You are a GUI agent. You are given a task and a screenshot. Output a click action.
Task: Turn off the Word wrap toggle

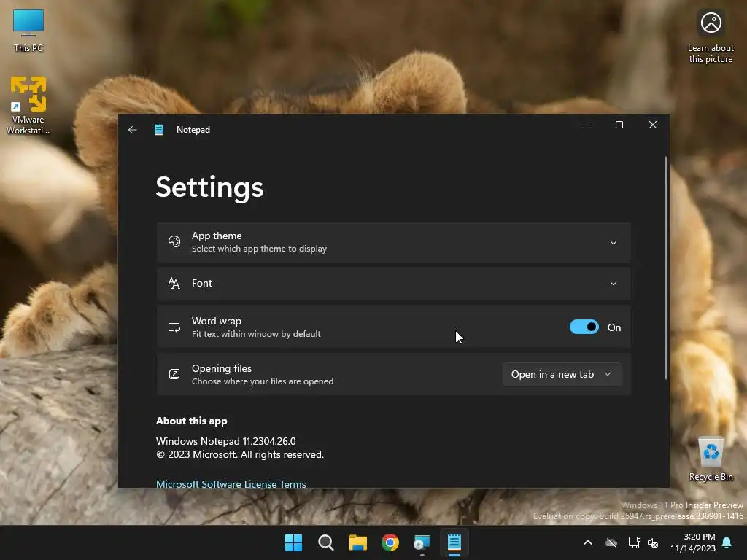(584, 327)
